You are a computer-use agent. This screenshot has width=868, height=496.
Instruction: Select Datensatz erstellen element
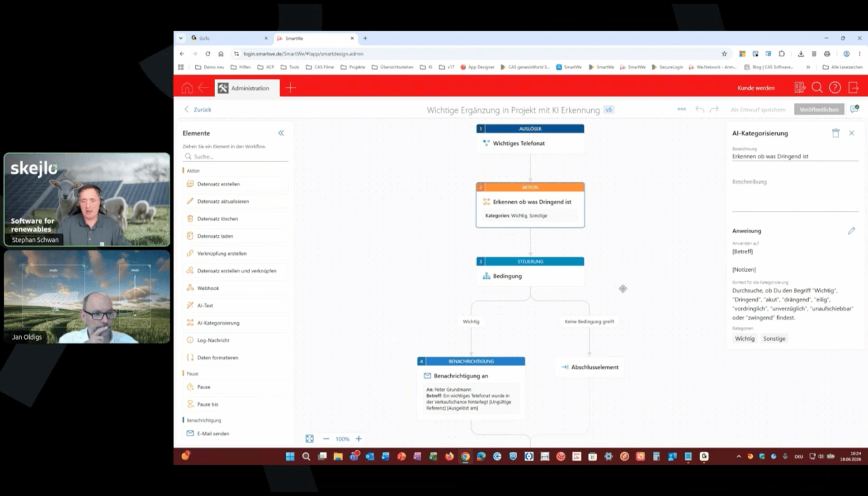pyautogui.click(x=236, y=184)
